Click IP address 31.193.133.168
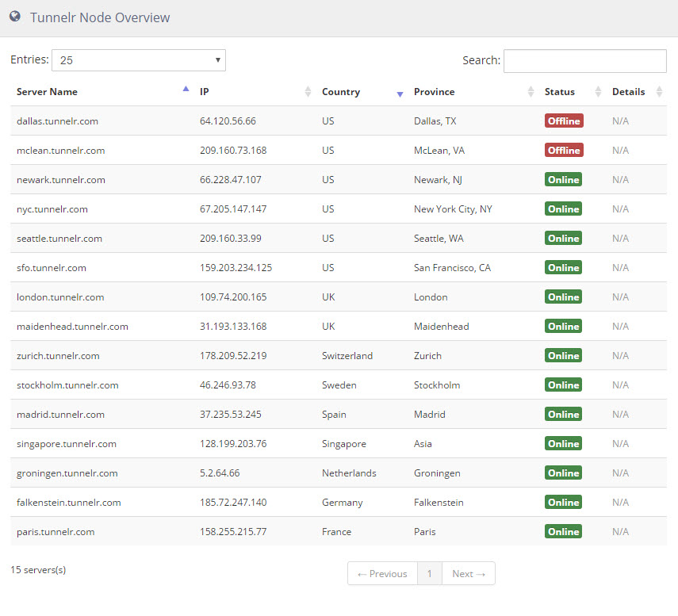 click(x=233, y=327)
